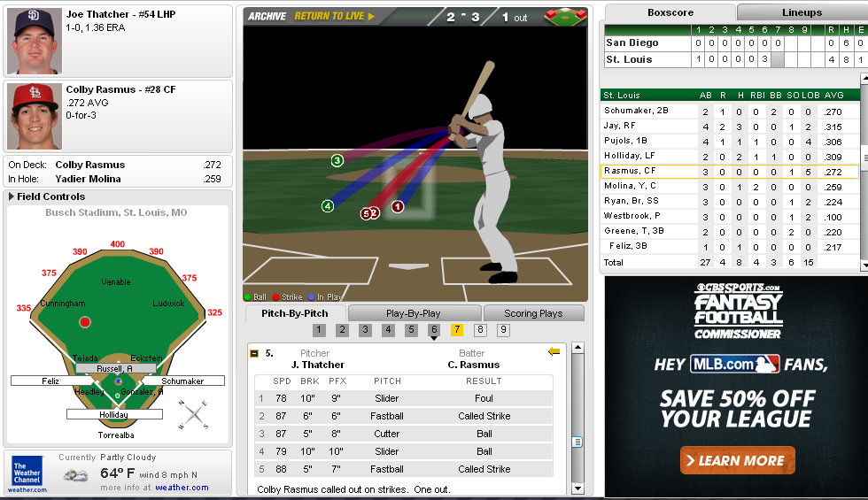
Task: Switch to the Play-By-Play tab
Action: click(x=414, y=313)
